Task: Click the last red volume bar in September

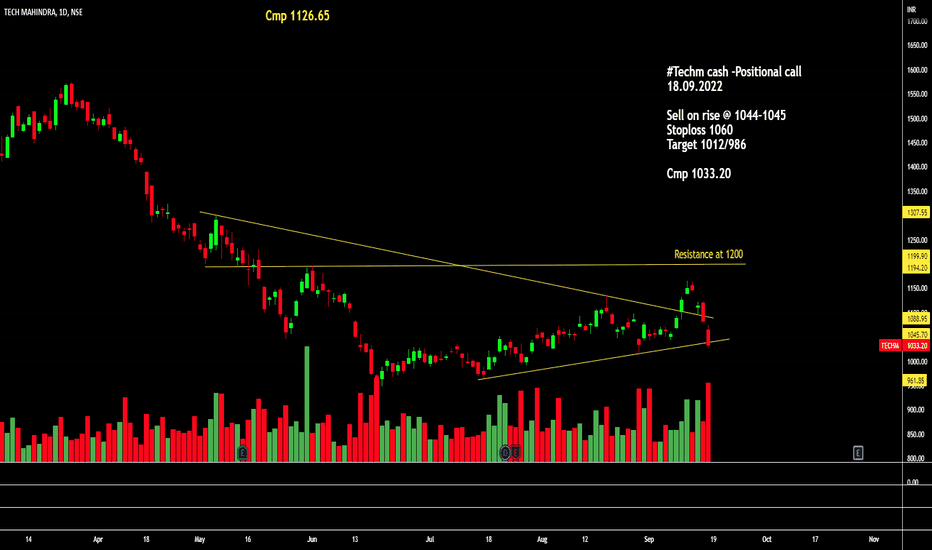Action: [708, 422]
